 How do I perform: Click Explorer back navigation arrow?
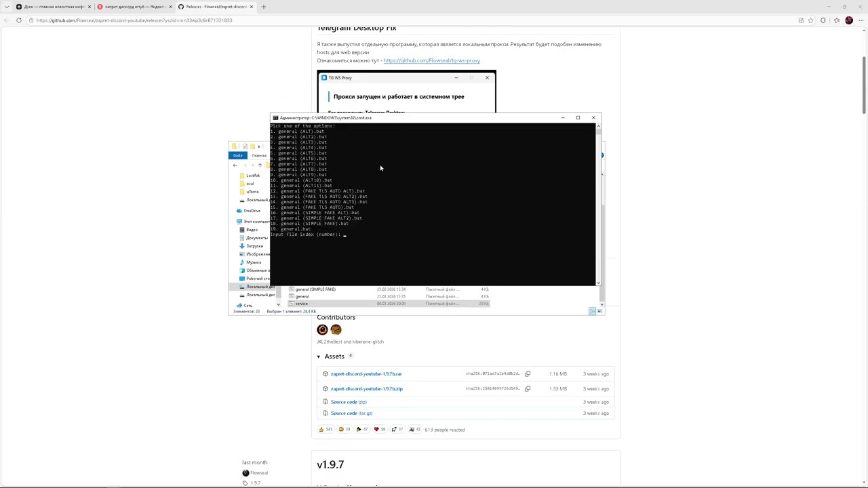click(235, 165)
